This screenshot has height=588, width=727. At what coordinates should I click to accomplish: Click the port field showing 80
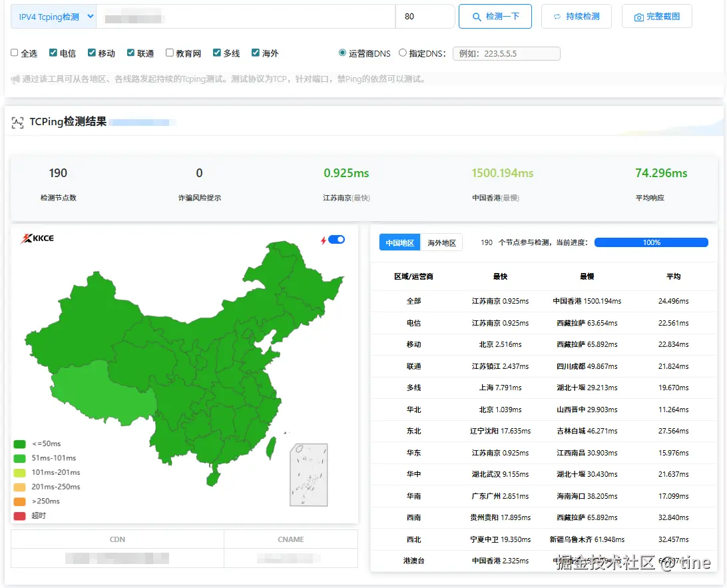(x=425, y=17)
